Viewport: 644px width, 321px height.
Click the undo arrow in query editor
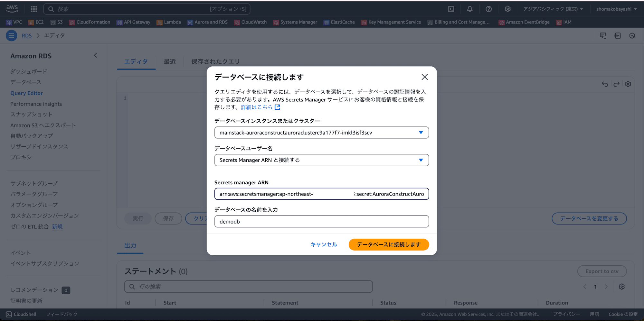[605, 84]
